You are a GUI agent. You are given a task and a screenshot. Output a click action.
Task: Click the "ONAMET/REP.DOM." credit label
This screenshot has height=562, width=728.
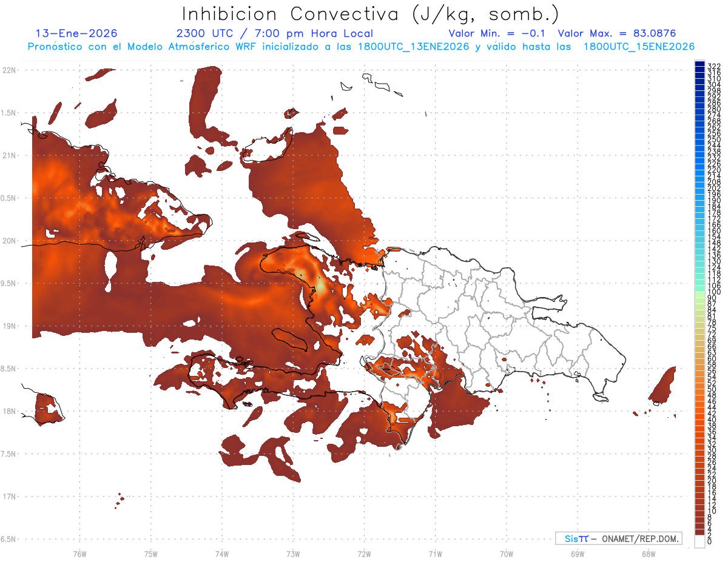641,538
